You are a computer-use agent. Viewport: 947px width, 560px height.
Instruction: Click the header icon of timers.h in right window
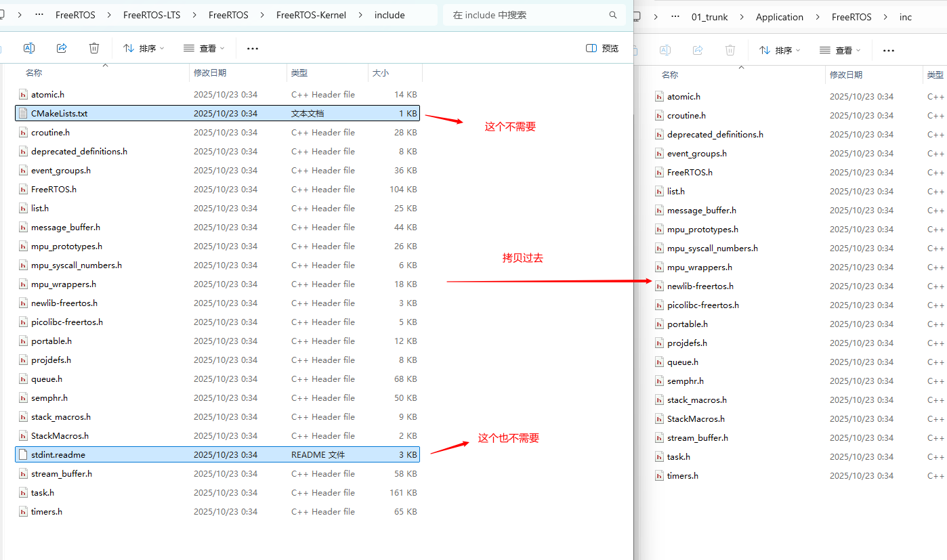tap(659, 475)
